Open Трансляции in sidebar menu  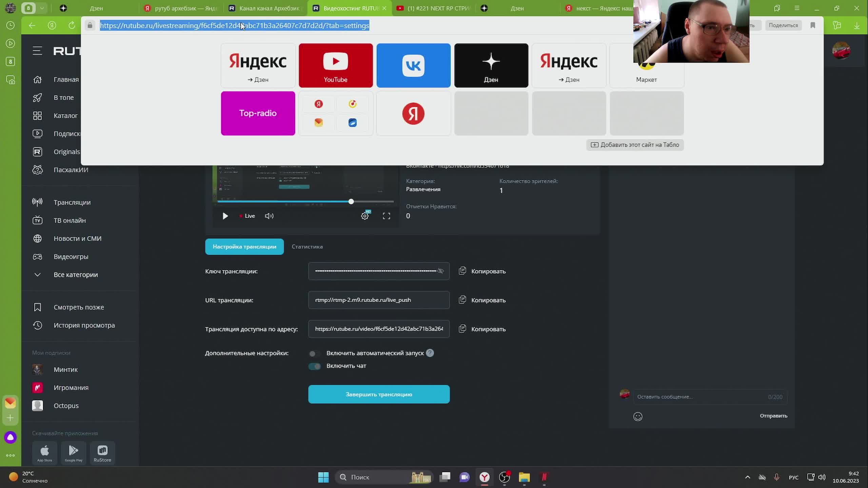click(72, 202)
